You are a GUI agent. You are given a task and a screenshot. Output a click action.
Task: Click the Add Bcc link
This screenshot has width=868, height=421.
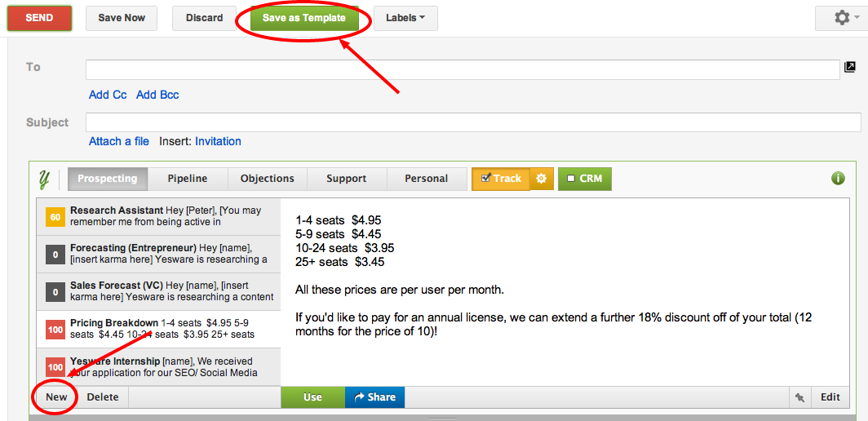(157, 95)
